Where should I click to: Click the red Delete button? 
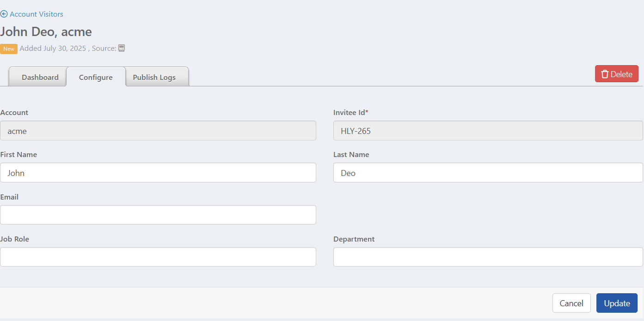click(x=617, y=74)
